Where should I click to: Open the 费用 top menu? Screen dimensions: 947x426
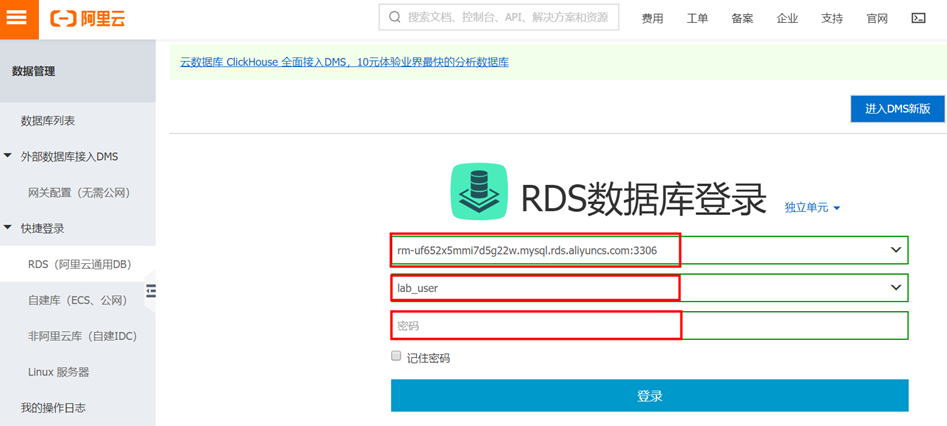click(652, 19)
